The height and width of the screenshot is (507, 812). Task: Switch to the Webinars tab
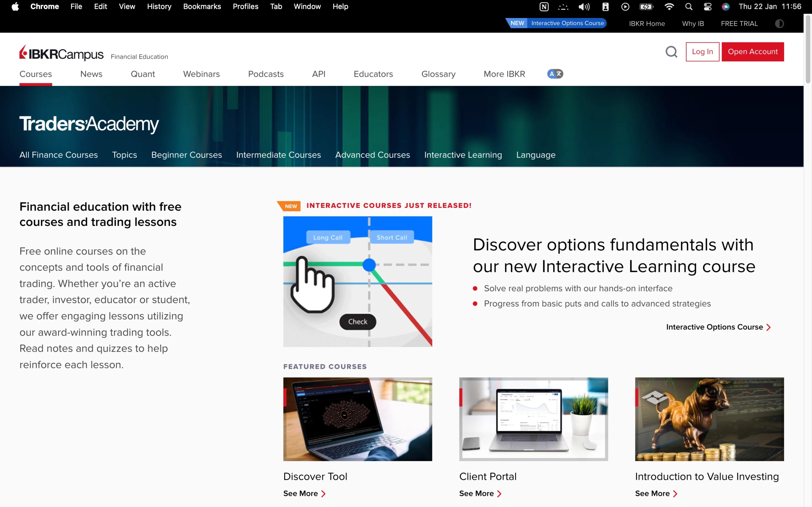(201, 74)
